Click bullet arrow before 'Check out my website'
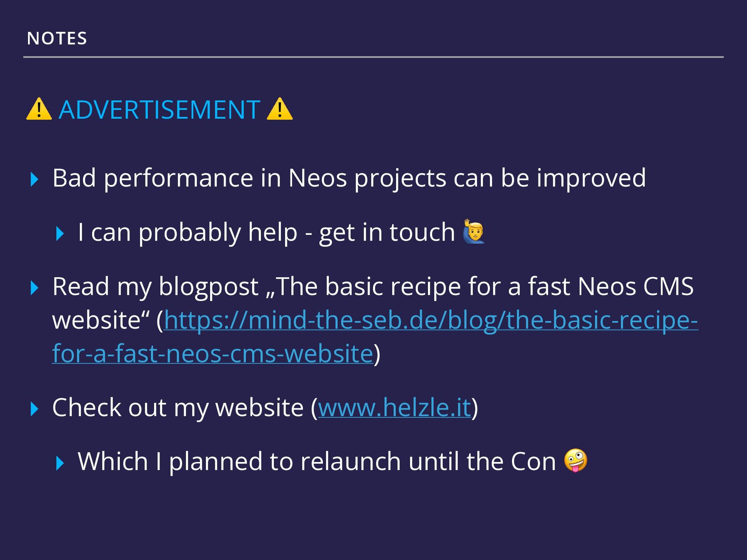 35,409
